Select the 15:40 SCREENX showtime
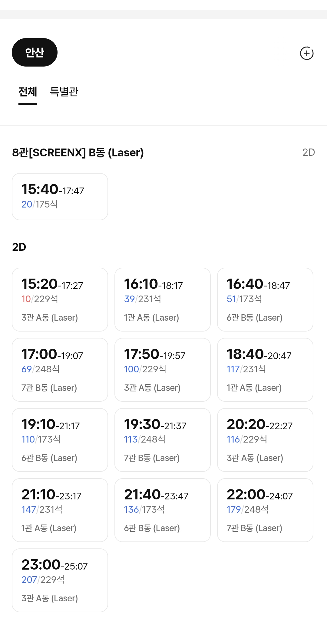The image size is (327, 644). 60,197
